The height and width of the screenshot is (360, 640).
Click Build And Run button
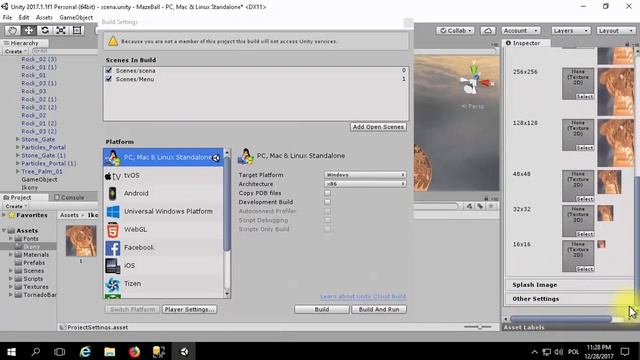click(379, 309)
